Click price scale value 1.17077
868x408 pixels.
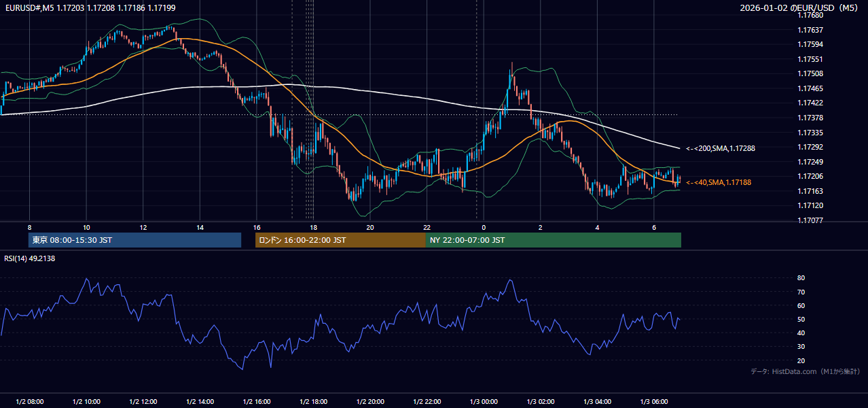(811, 220)
